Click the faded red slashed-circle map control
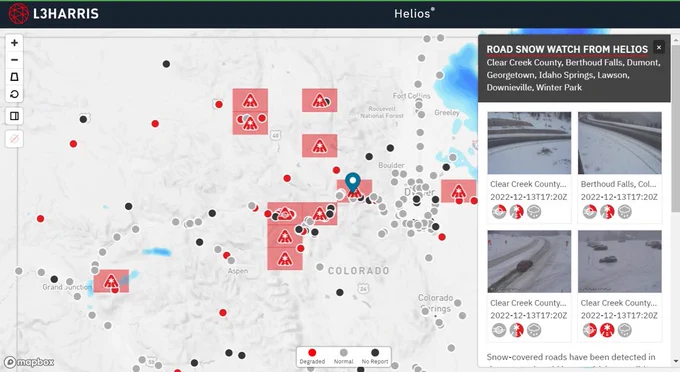The width and height of the screenshot is (680, 372). pyautogui.click(x=14, y=139)
